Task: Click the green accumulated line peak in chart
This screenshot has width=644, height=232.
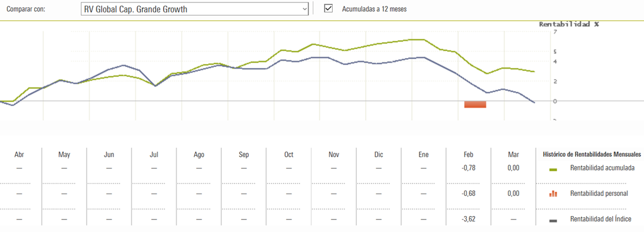Action: coord(417,40)
